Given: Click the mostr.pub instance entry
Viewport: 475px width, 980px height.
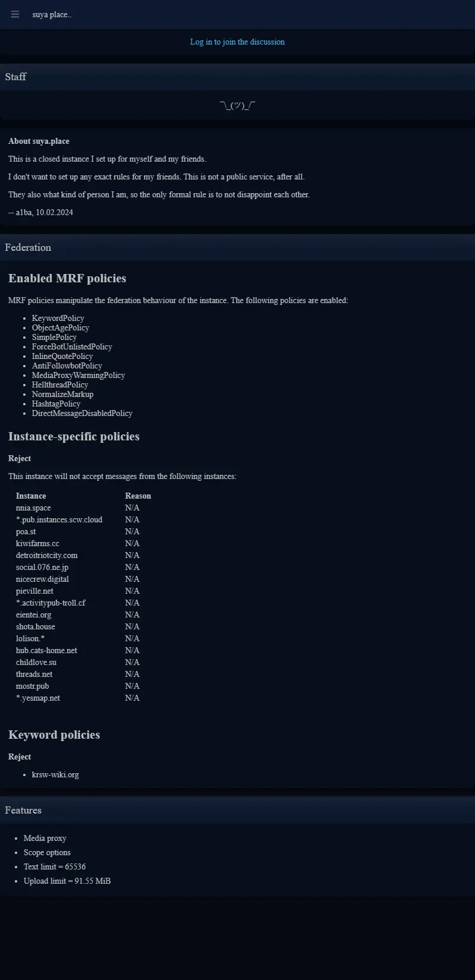Looking at the screenshot, I should pyautogui.click(x=33, y=686).
